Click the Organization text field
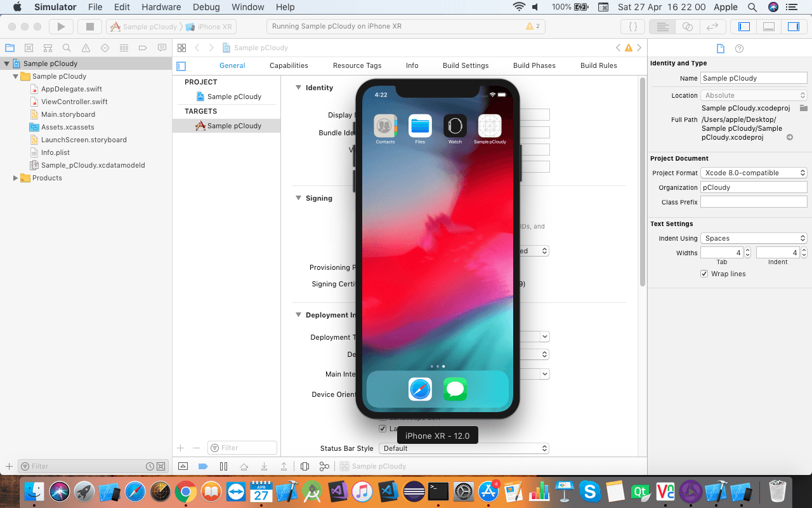The width and height of the screenshot is (812, 508). [x=754, y=187]
